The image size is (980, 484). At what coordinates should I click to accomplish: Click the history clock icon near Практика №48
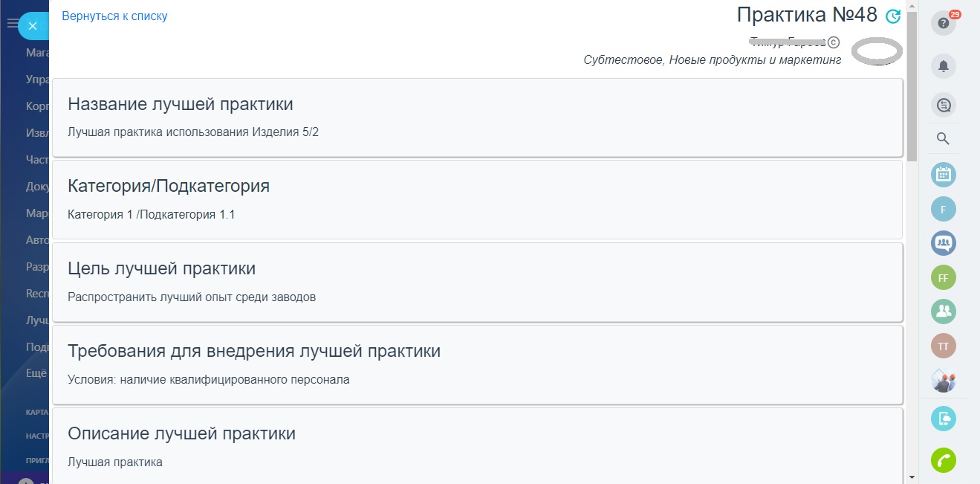(893, 16)
